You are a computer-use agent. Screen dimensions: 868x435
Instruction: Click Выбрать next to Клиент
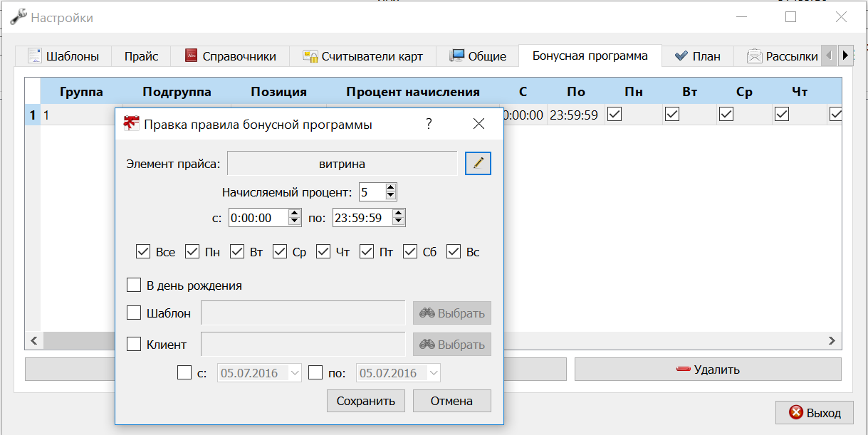pyautogui.click(x=452, y=345)
